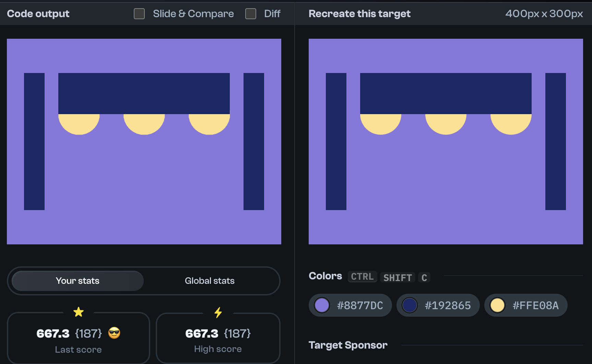Switch to the Global stats tab

click(210, 281)
